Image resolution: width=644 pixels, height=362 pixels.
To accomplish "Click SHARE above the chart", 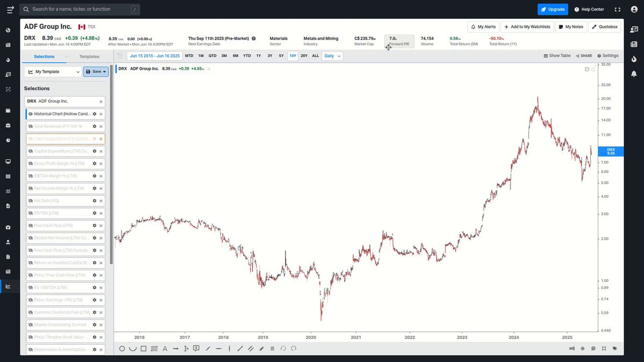I will (584, 56).
